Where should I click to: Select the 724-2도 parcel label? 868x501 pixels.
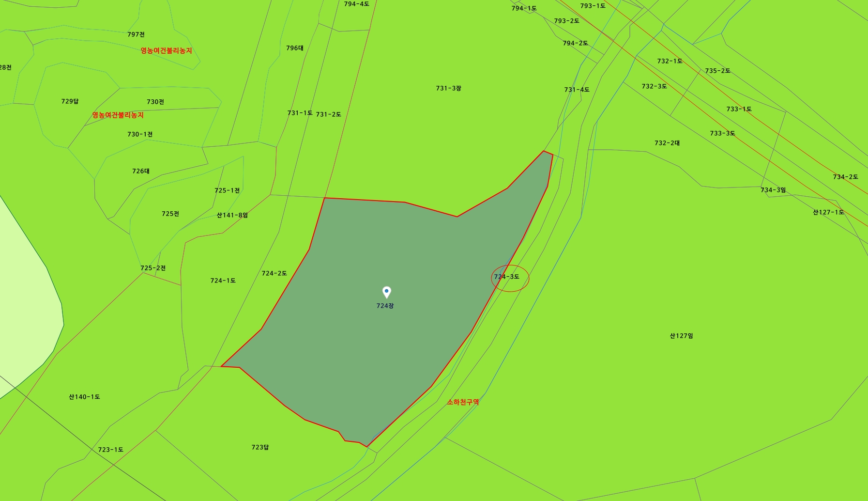[274, 273]
